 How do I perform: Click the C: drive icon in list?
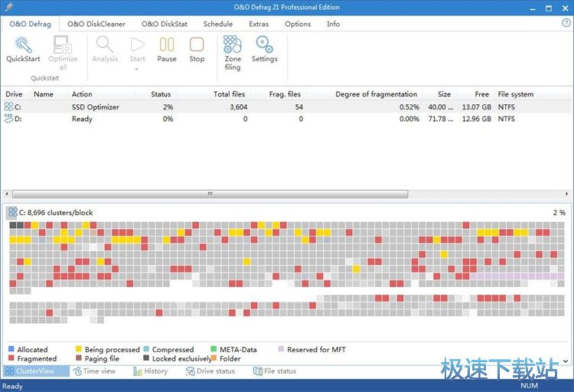pyautogui.click(x=8, y=106)
